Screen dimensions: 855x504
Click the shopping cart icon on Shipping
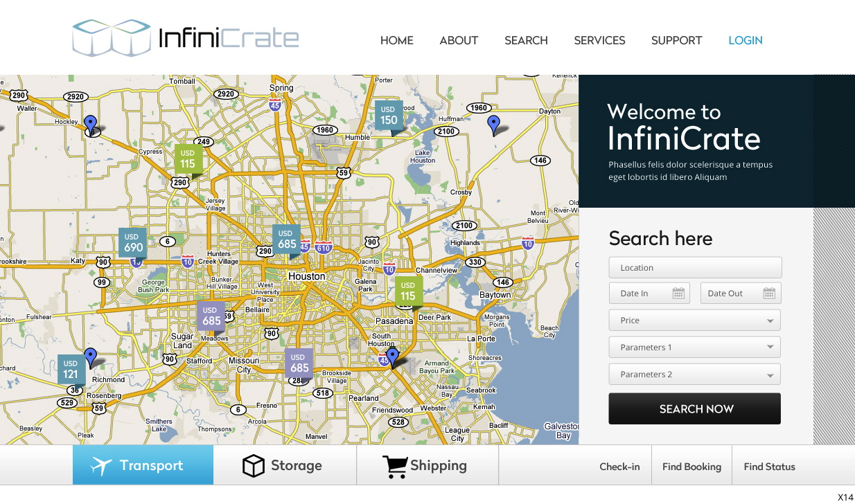click(x=395, y=467)
